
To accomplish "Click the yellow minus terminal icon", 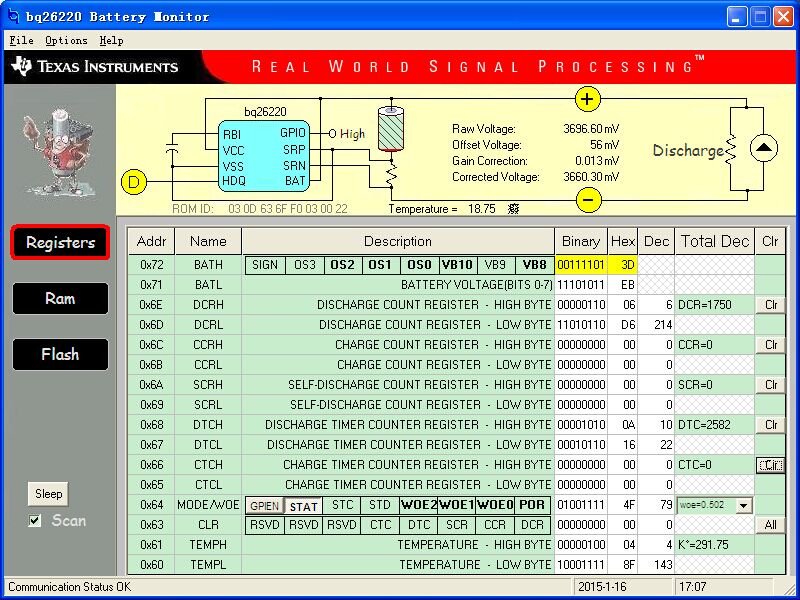I will point(588,199).
